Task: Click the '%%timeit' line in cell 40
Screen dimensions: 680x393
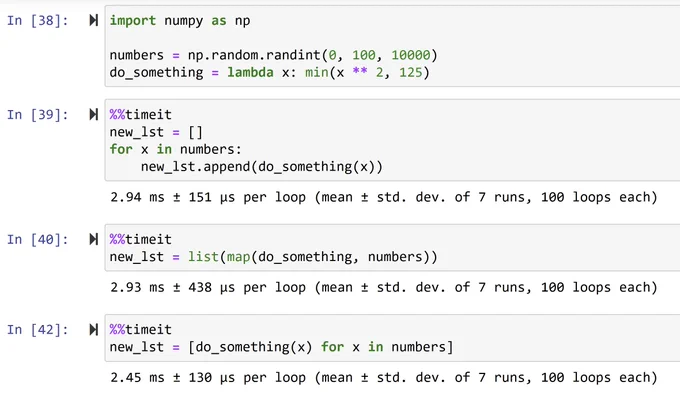Action: coord(141,239)
